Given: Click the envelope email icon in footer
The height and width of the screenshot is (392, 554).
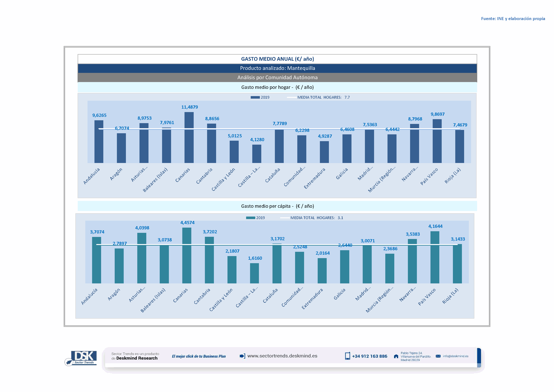Looking at the screenshot, I should 438,356.
